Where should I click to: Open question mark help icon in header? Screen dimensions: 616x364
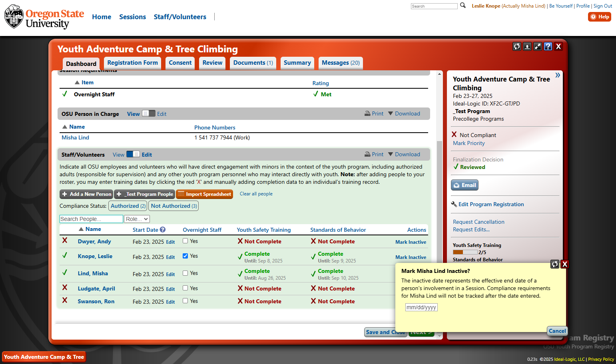click(548, 46)
